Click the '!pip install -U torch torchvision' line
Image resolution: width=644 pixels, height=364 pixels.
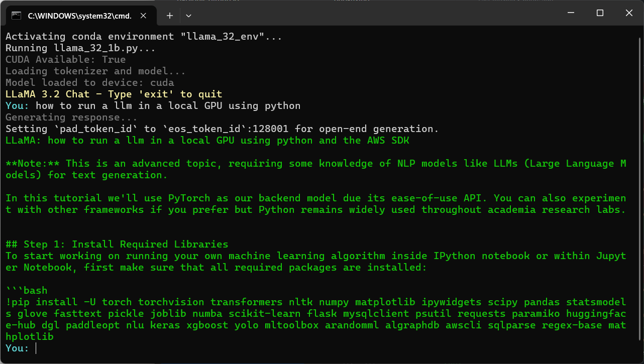[x=316, y=302]
